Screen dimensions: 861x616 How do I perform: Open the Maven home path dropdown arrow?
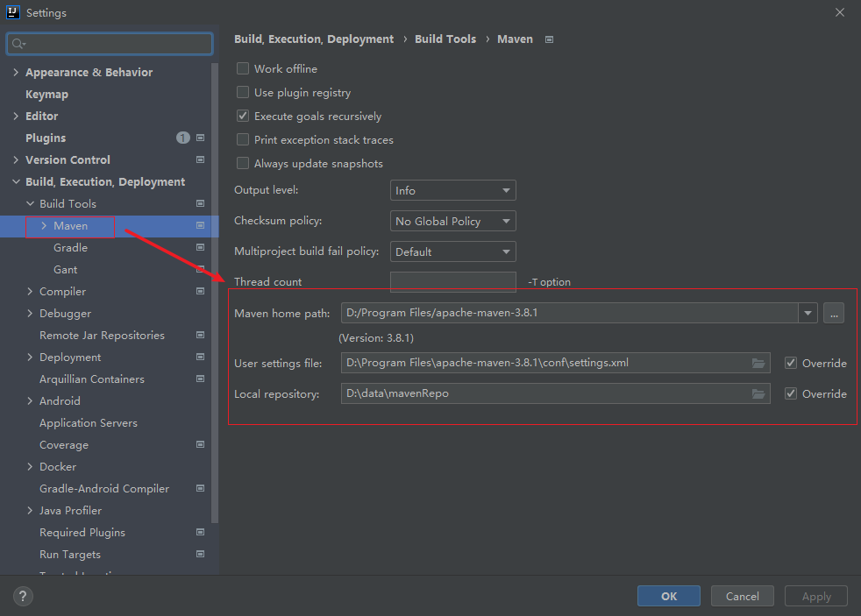click(808, 313)
